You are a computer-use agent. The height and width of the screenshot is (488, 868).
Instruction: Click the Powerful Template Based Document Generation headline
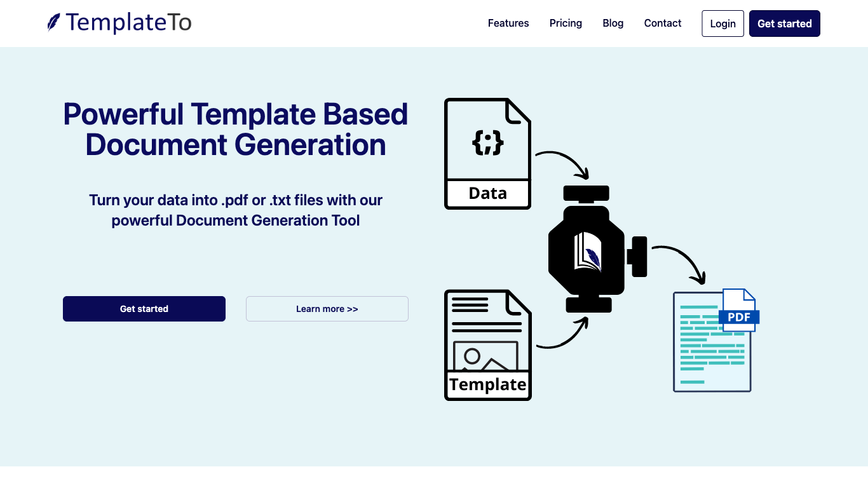[x=236, y=129]
